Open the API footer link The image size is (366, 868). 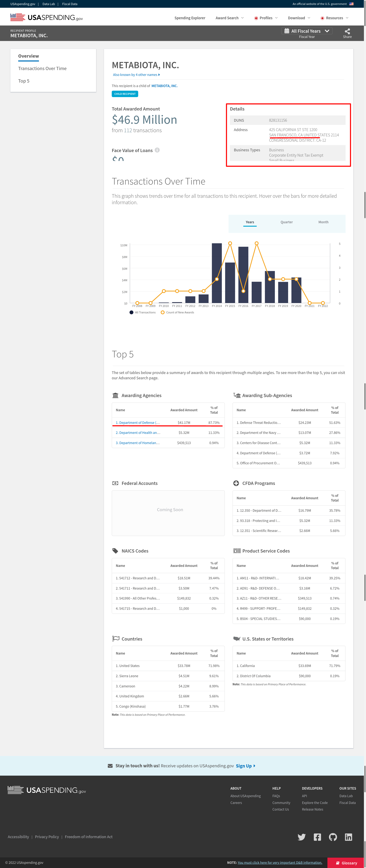pos(305,796)
